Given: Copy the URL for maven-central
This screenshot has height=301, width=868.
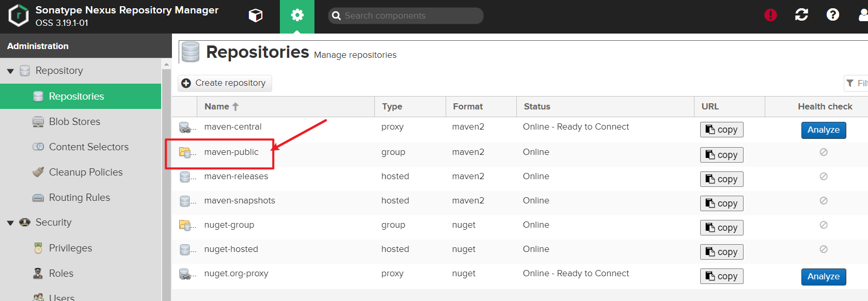Looking at the screenshot, I should 721,130.
